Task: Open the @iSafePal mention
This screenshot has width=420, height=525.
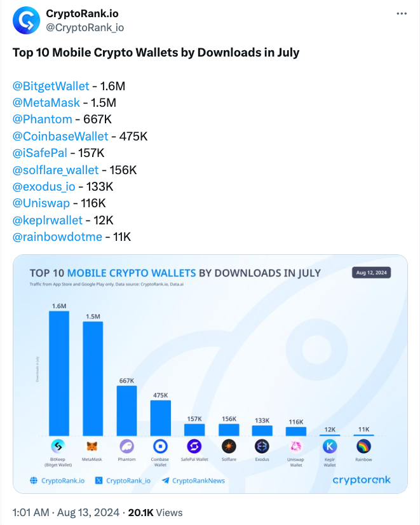Action: [40, 153]
